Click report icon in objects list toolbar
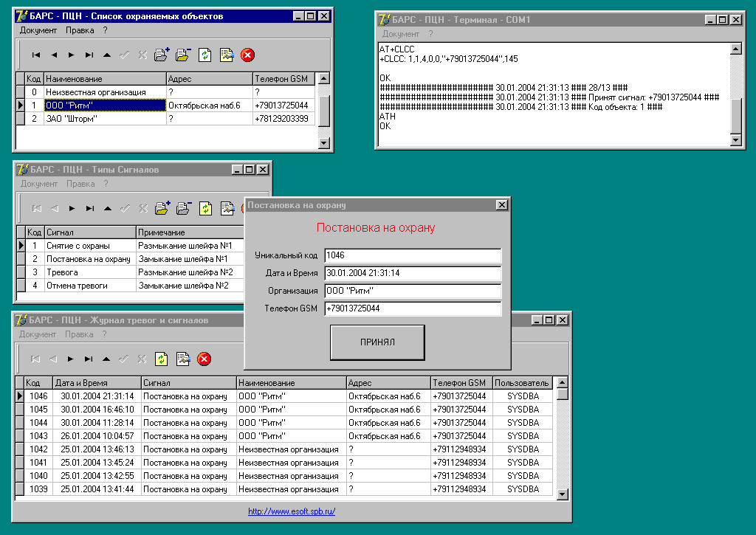The height and width of the screenshot is (535, 756). 226,55
